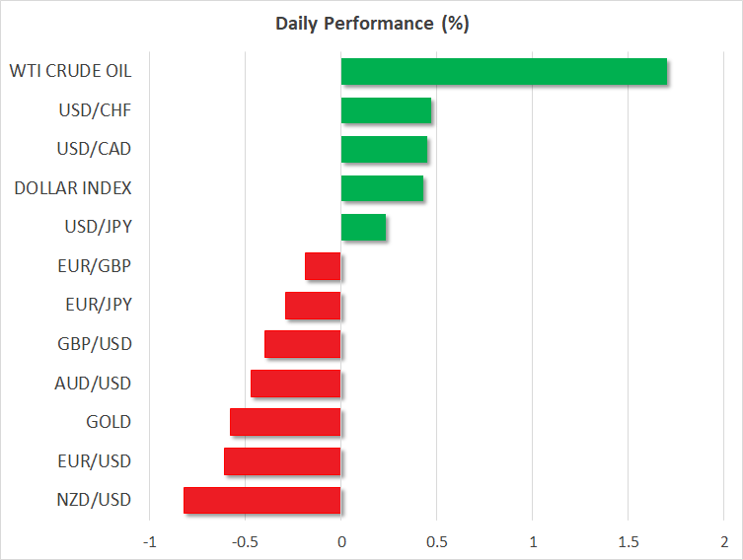Screen dimensions: 743x560
Task: Click the -0.5 tick on horizontal axis
Action: point(244,542)
